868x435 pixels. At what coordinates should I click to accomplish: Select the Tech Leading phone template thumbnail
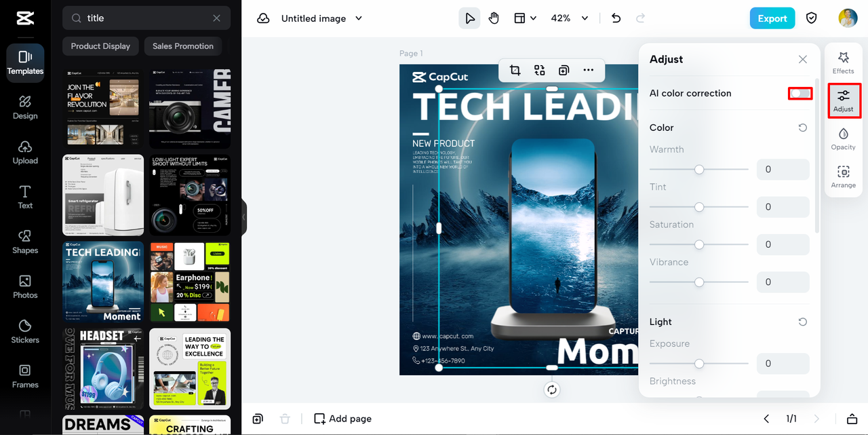pyautogui.click(x=103, y=282)
